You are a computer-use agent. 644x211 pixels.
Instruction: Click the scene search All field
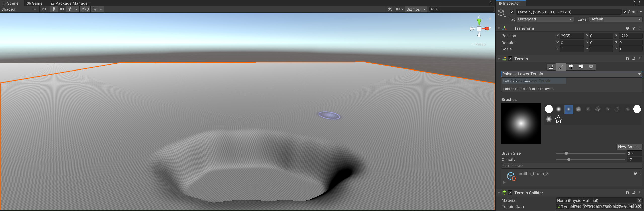[462, 9]
